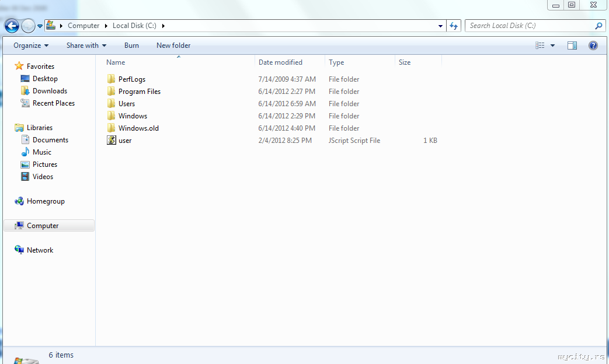Click the search magnifier icon

tap(598, 26)
